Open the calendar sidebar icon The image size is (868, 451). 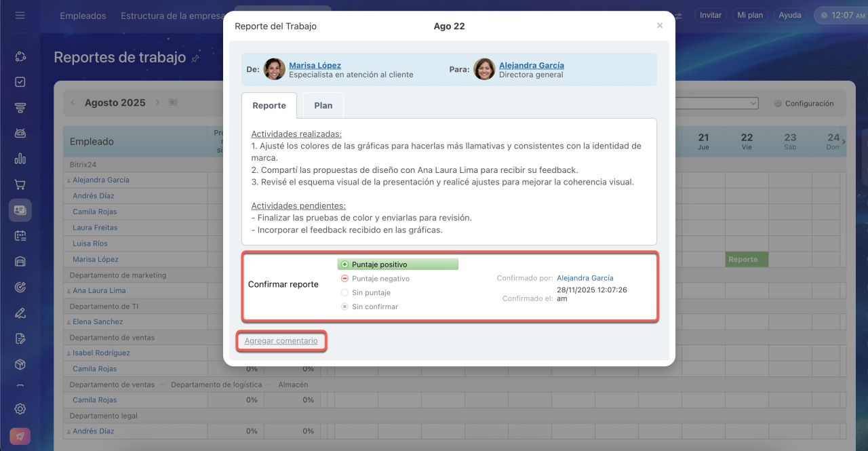[x=20, y=236]
